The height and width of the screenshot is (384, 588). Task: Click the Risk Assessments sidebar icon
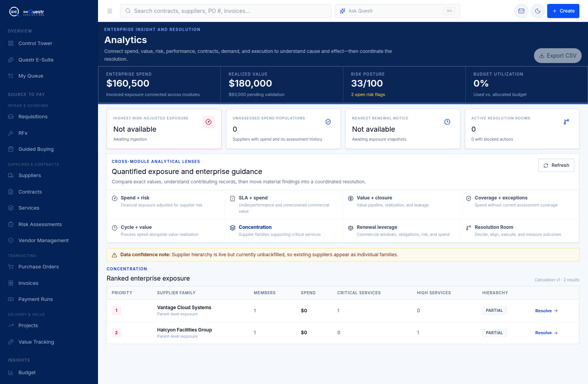pos(11,225)
